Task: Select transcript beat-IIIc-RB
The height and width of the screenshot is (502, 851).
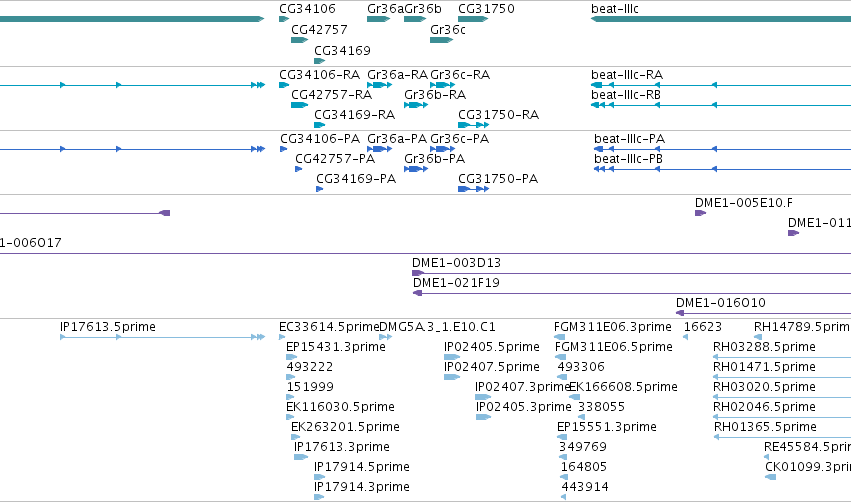Action: pos(626,94)
